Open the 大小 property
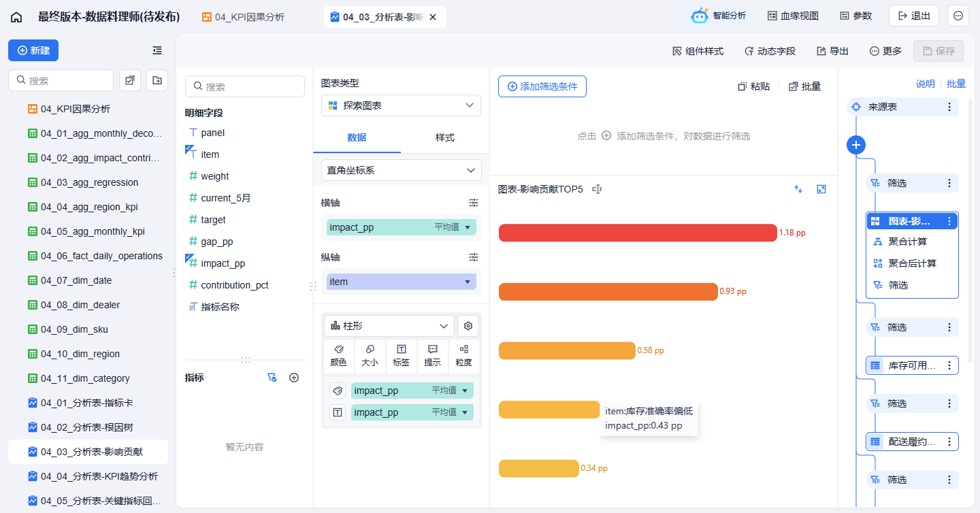 click(x=370, y=357)
